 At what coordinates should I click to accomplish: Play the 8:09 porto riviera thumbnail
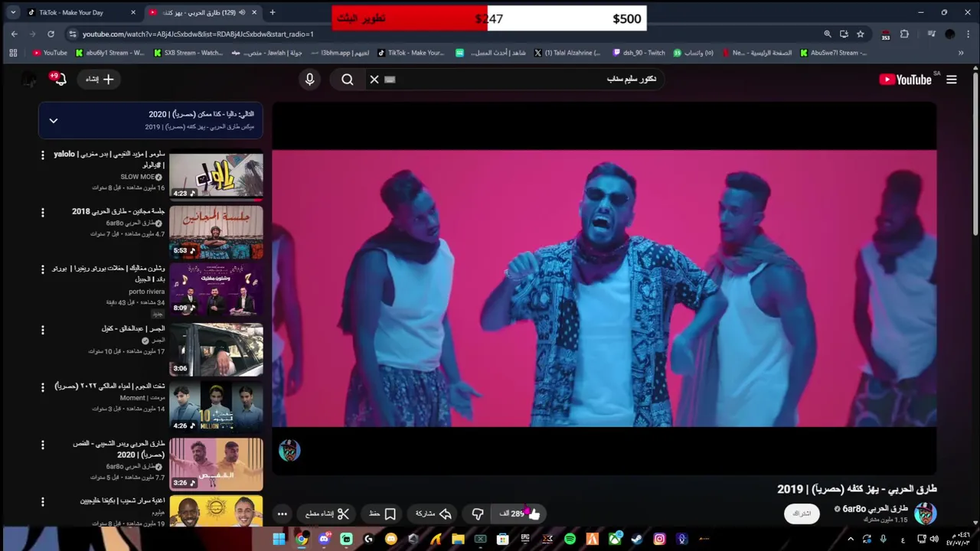point(216,290)
